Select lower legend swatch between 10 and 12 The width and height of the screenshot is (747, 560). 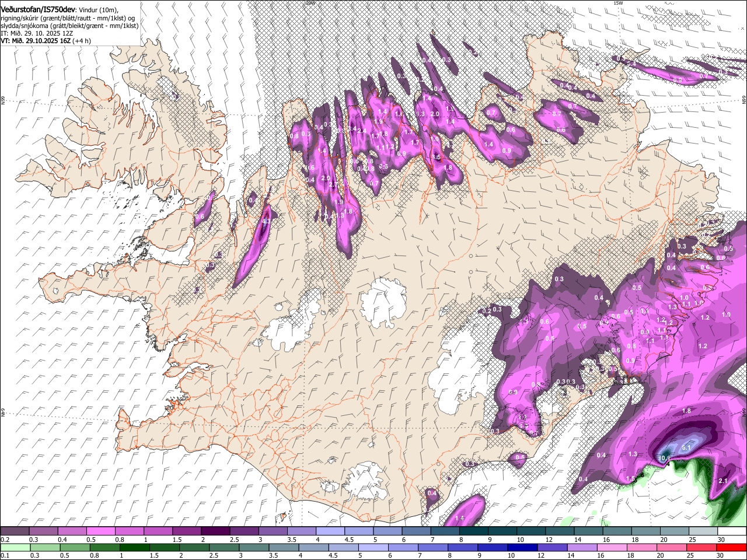pyautogui.click(x=523, y=548)
